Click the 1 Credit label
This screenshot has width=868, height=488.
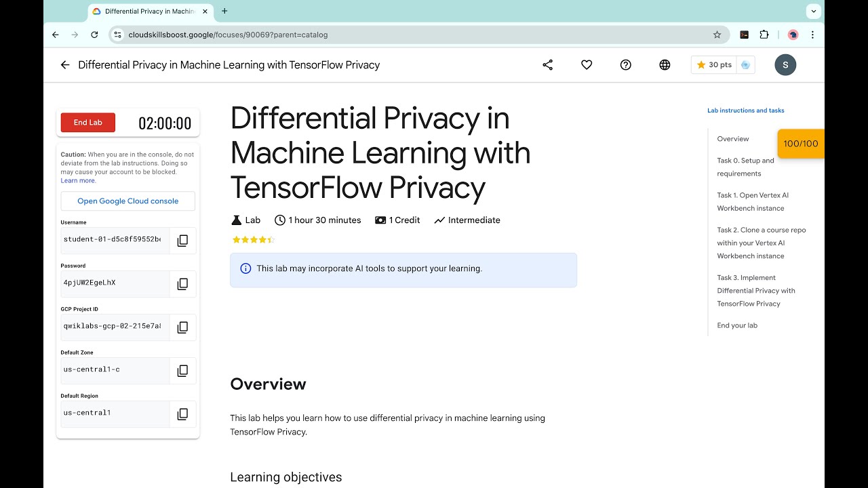point(397,220)
